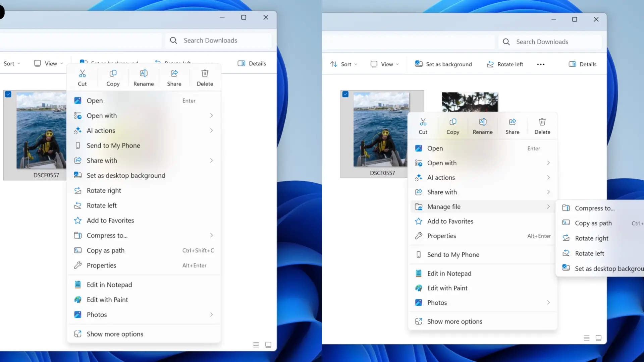The height and width of the screenshot is (362, 644).
Task: Click the Set as background toolbar icon
Action: click(443, 64)
